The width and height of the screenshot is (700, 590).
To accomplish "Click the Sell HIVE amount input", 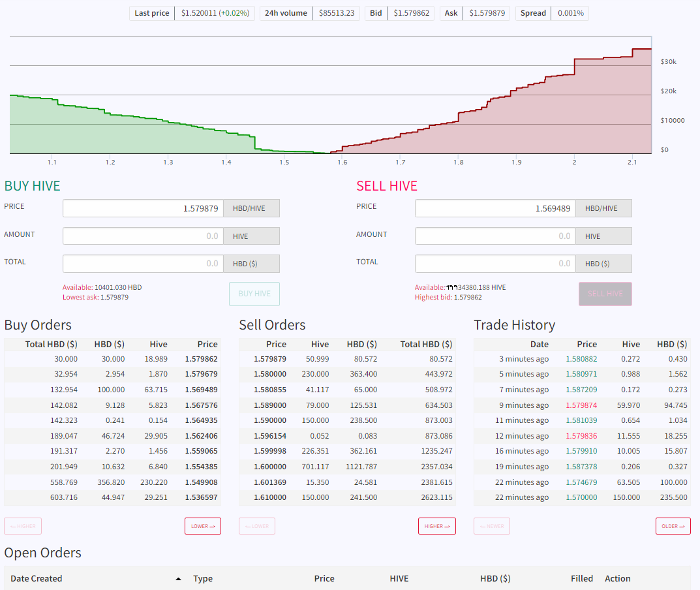I will 495,236.
